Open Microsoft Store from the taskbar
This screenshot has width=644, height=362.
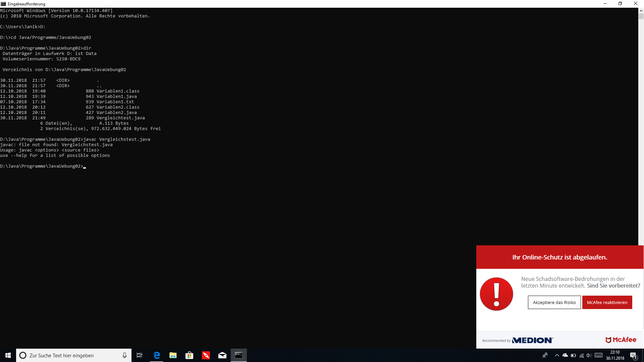coord(190,355)
